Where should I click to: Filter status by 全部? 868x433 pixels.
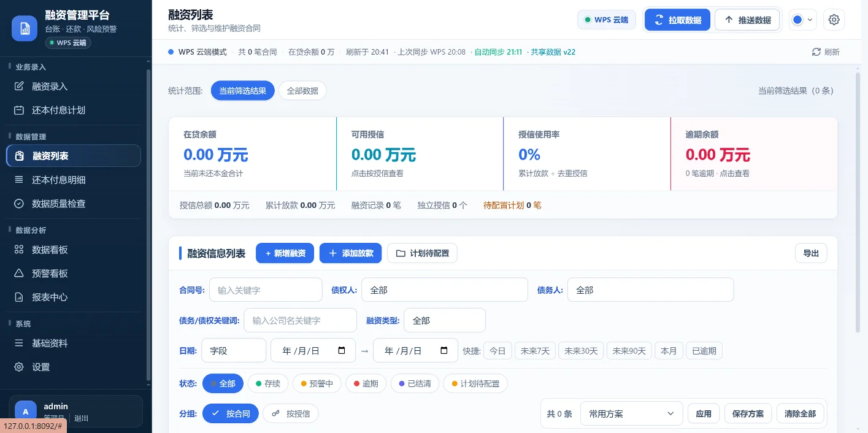[223, 384]
